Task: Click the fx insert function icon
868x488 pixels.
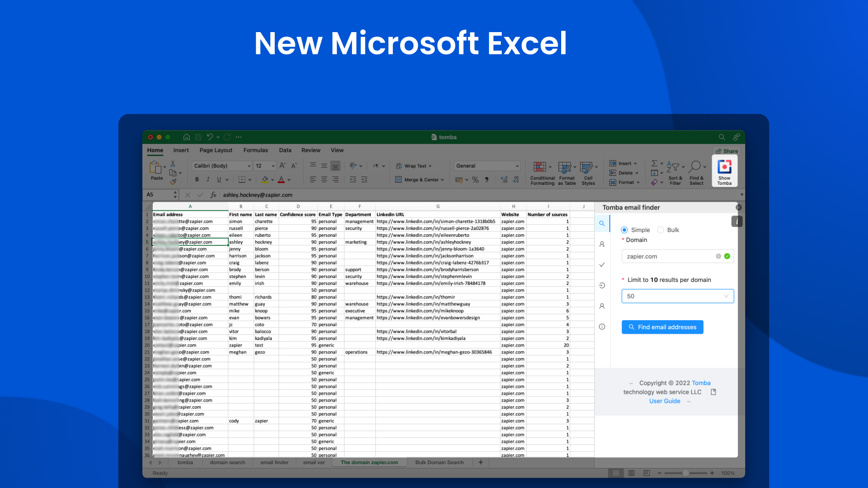Action: point(213,195)
